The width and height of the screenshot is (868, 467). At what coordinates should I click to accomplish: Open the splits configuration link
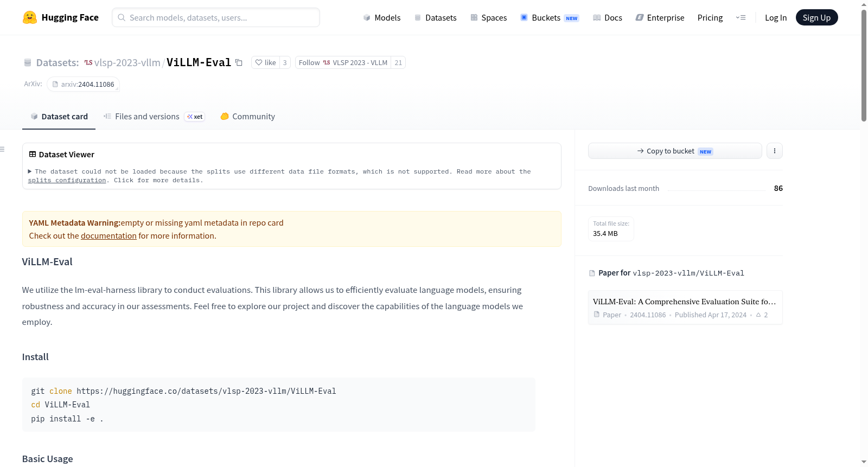point(67,180)
